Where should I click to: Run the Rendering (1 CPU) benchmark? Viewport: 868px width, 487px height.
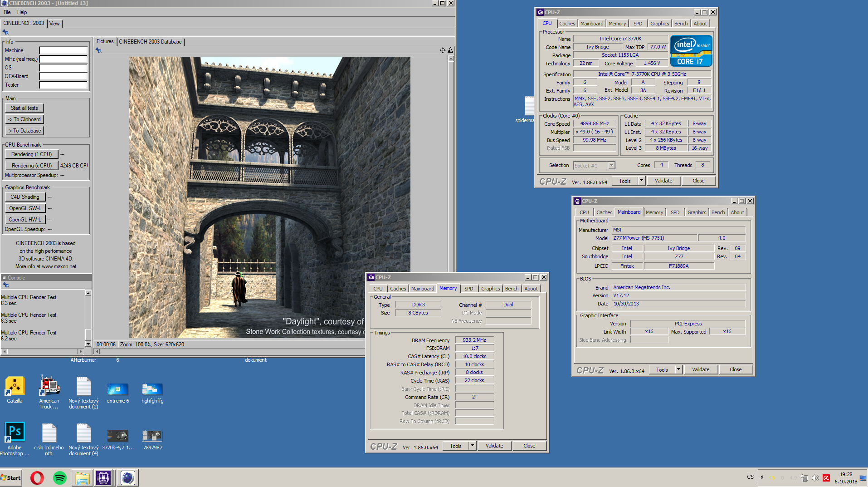32,154
